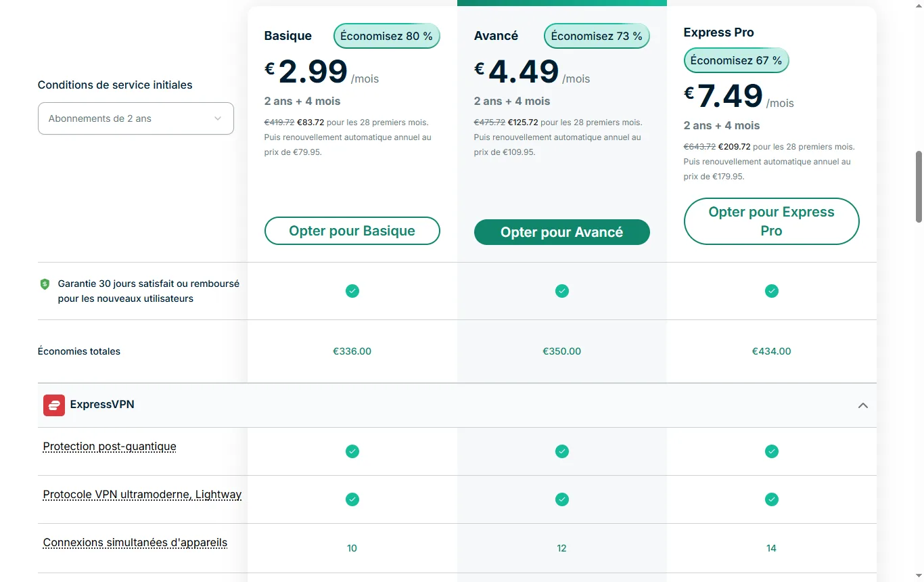Click the green guarantee shield icon

45,284
